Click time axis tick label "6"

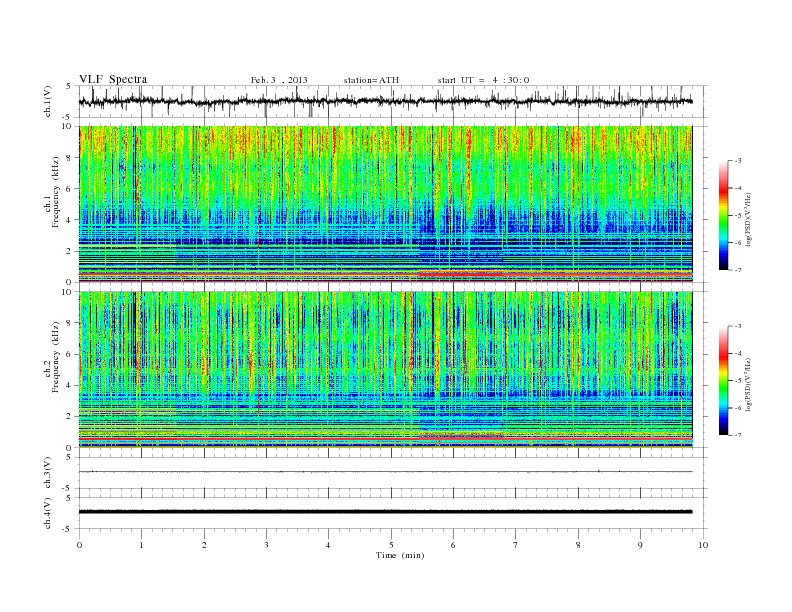[453, 545]
